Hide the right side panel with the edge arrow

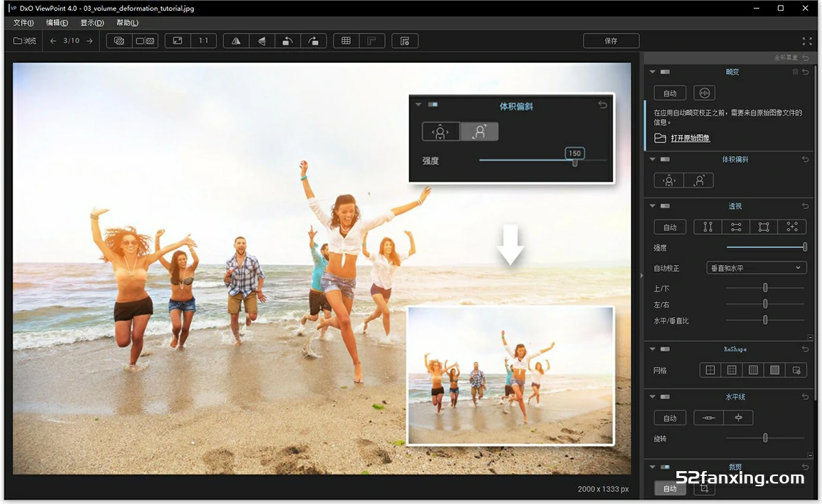click(641, 275)
